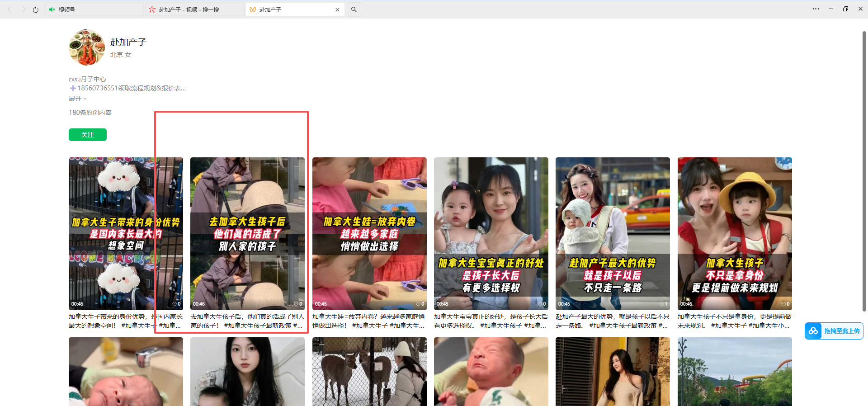
Task: Expand the profile description with 展开
Action: pyautogui.click(x=78, y=99)
